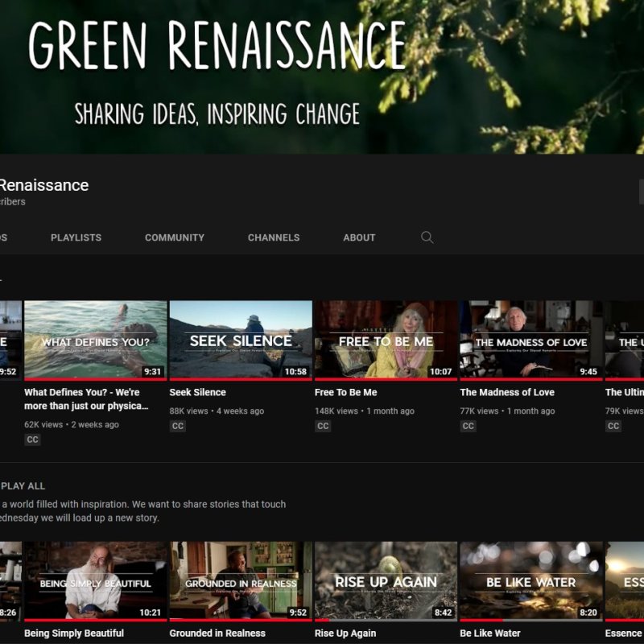
Task: Click the Play All button
Action: pos(23,486)
